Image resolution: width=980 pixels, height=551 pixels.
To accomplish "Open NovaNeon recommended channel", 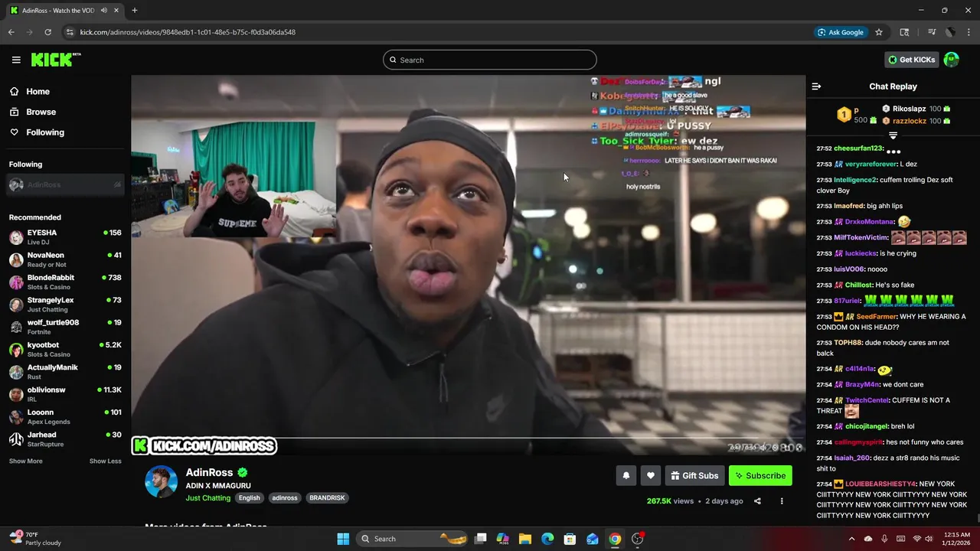I will tap(65, 259).
